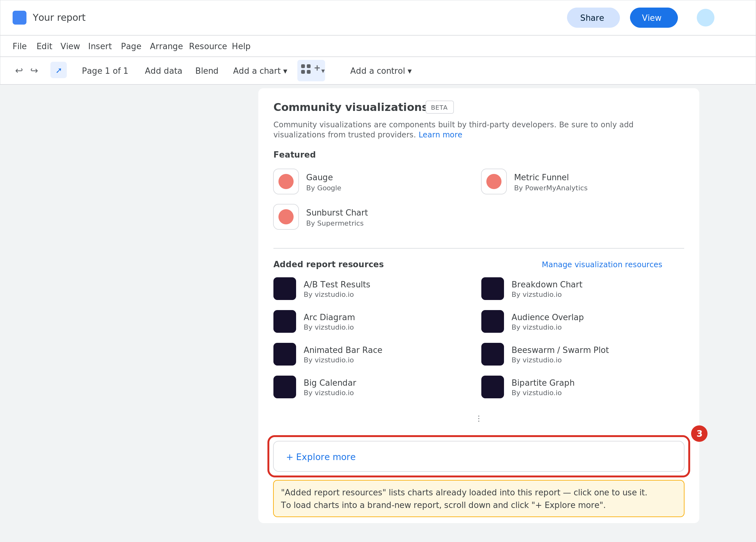Viewport: 756px width, 542px height.
Task: Open the Page menu
Action: click(131, 46)
